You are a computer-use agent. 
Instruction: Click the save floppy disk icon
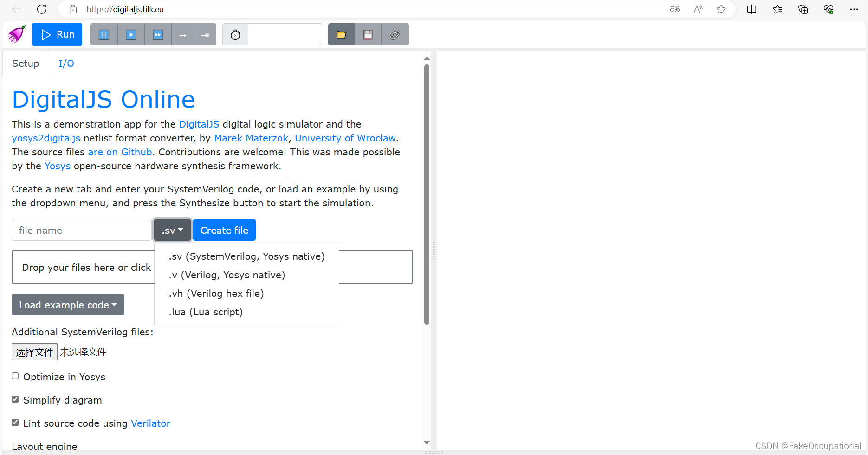click(x=368, y=34)
